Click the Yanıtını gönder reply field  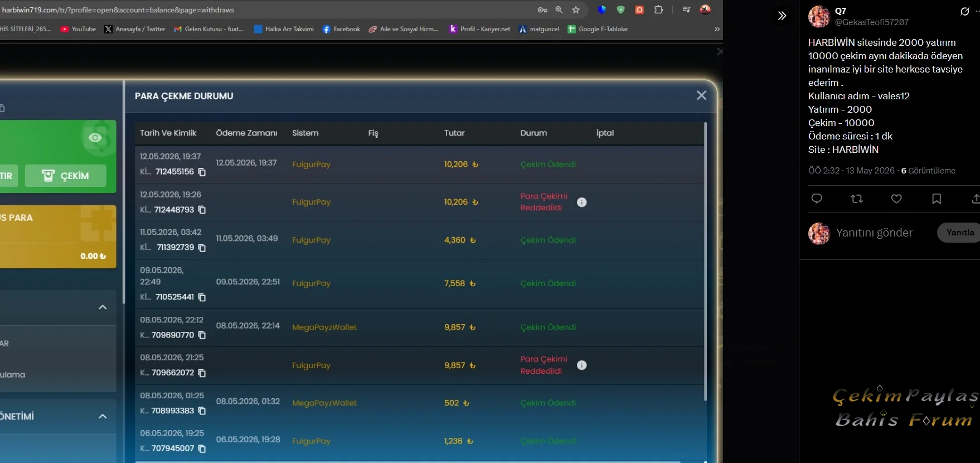[x=874, y=233]
